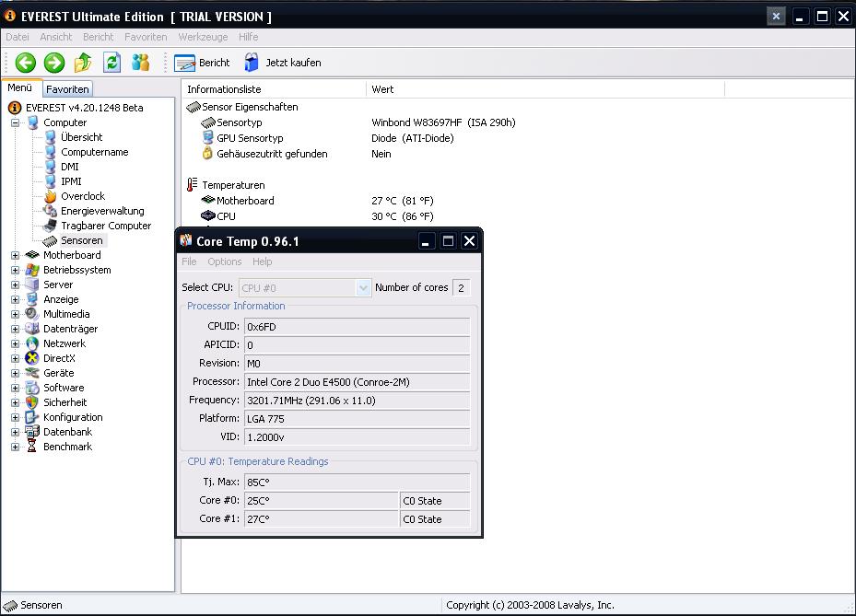Open the Hilfe menu in EVEREST
The width and height of the screenshot is (856, 616).
[x=249, y=37]
